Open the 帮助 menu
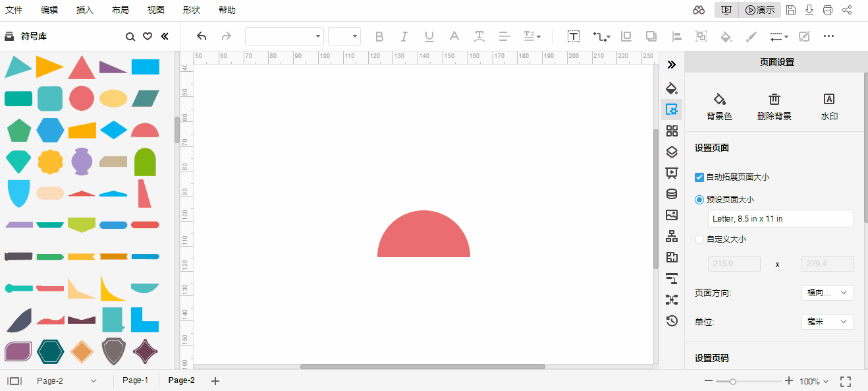The image size is (868, 391). (227, 10)
